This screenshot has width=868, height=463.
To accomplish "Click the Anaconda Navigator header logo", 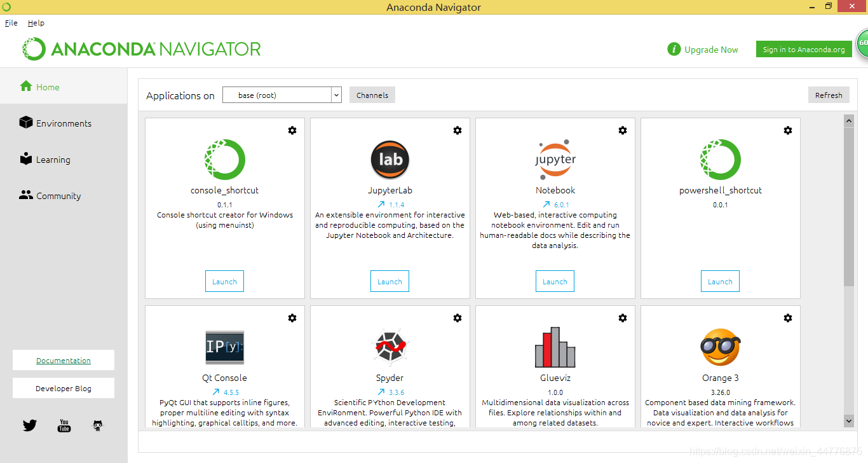I will click(x=142, y=49).
